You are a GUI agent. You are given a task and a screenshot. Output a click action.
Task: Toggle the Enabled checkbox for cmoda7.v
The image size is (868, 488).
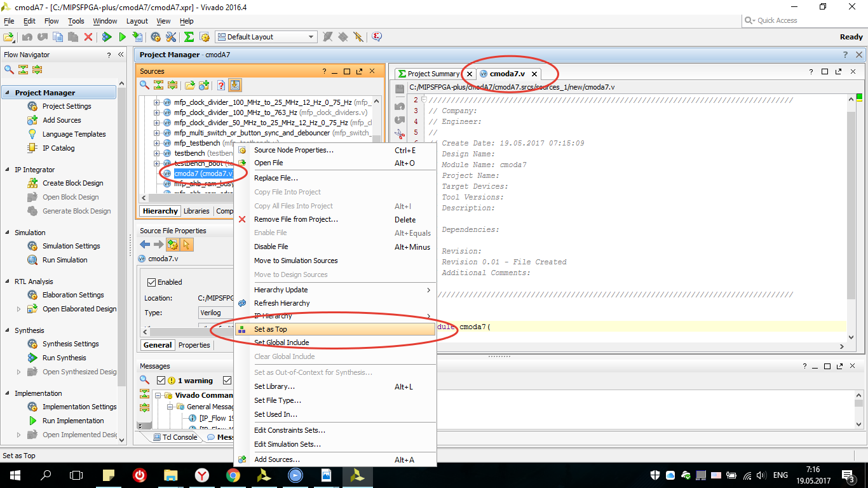coord(151,282)
